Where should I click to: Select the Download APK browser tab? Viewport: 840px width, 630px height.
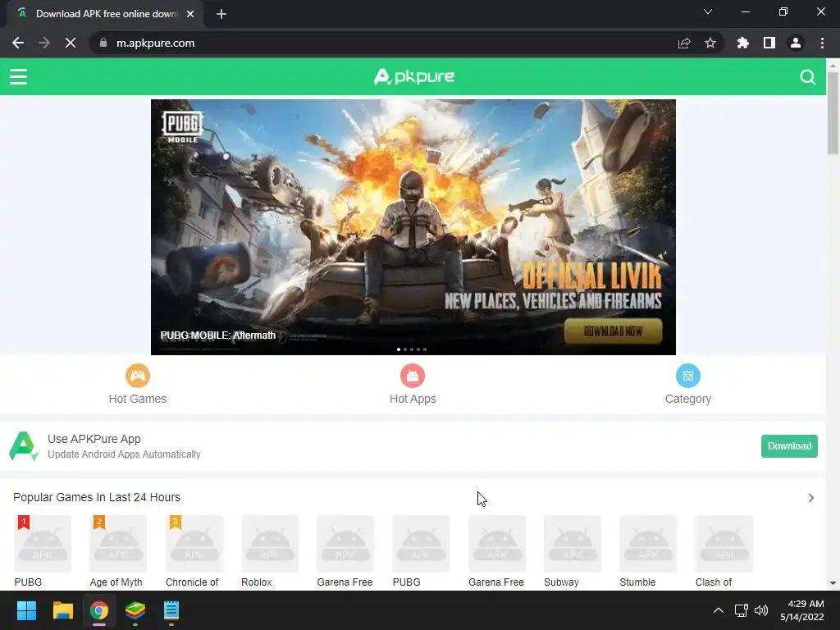point(106,14)
